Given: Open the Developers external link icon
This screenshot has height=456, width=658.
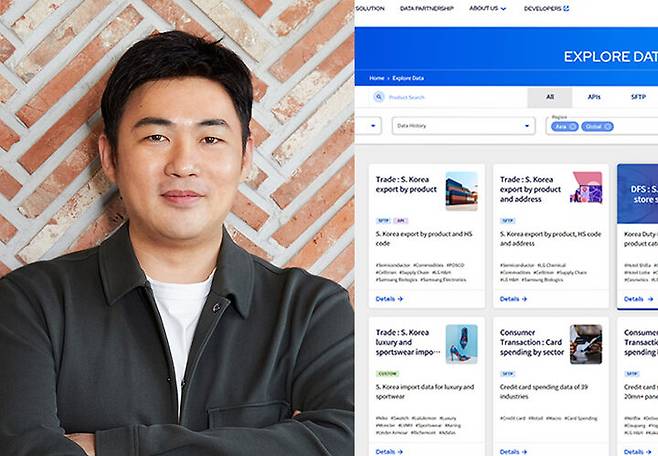Looking at the screenshot, I should click(566, 8).
